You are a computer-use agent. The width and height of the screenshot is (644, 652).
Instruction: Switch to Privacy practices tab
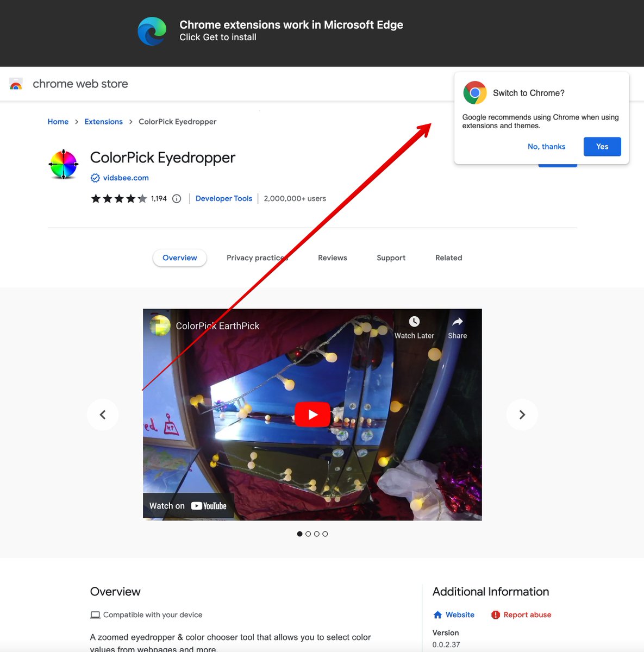point(257,258)
